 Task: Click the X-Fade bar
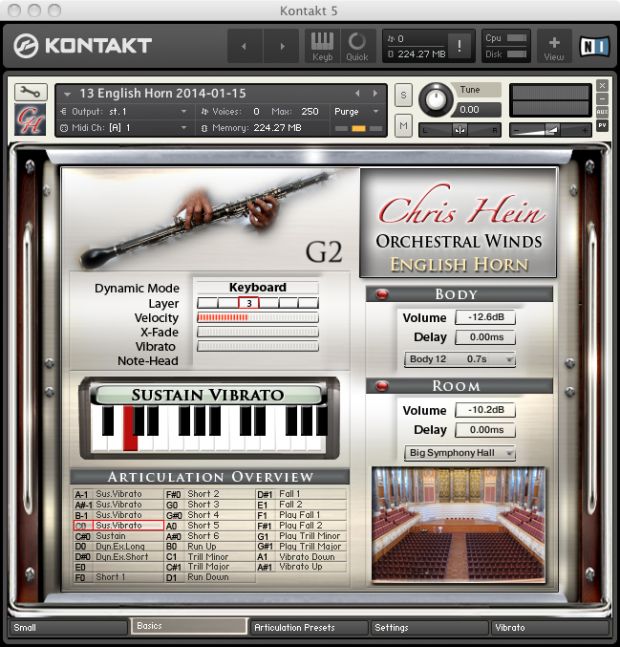click(257, 332)
